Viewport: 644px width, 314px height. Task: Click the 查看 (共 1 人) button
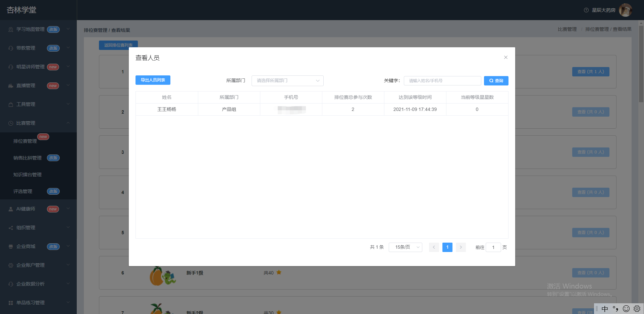click(591, 72)
